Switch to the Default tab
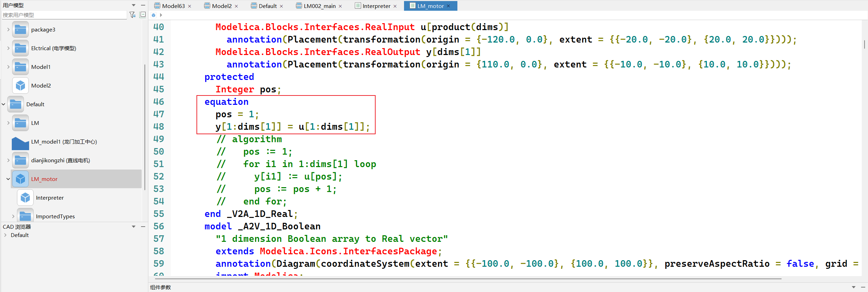The image size is (868, 292). (x=267, y=6)
